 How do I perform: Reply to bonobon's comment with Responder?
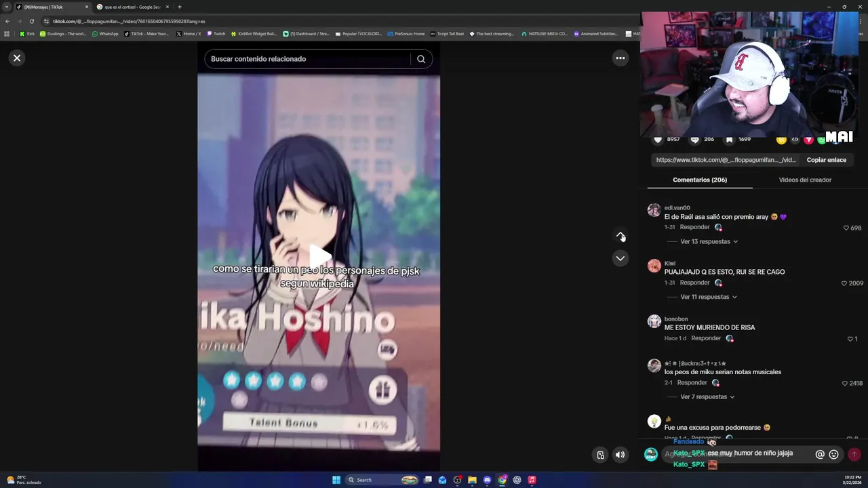tap(706, 338)
